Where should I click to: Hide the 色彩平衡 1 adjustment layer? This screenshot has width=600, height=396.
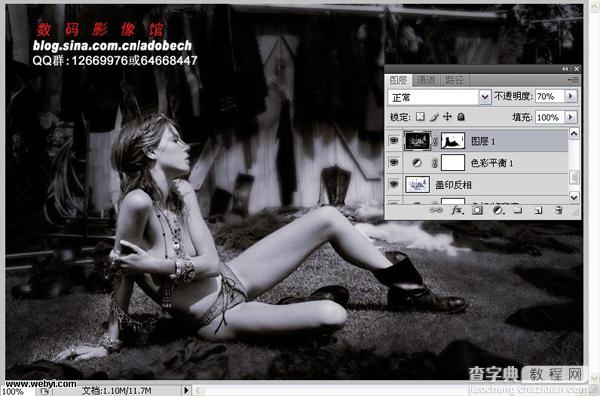point(394,163)
